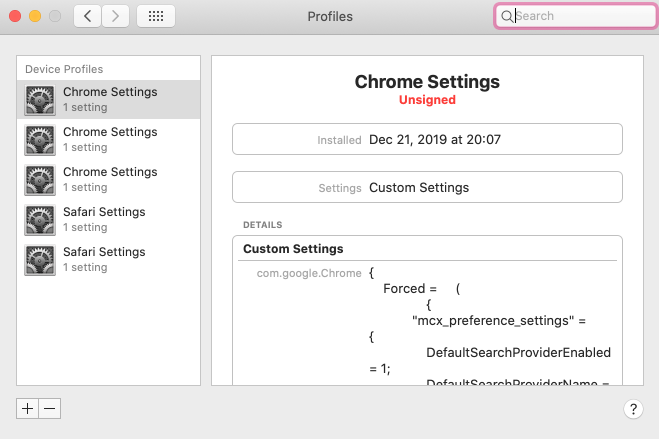Image resolution: width=659 pixels, height=439 pixels.
Task: Click the 'DETAILS' section label
Action: point(263,225)
